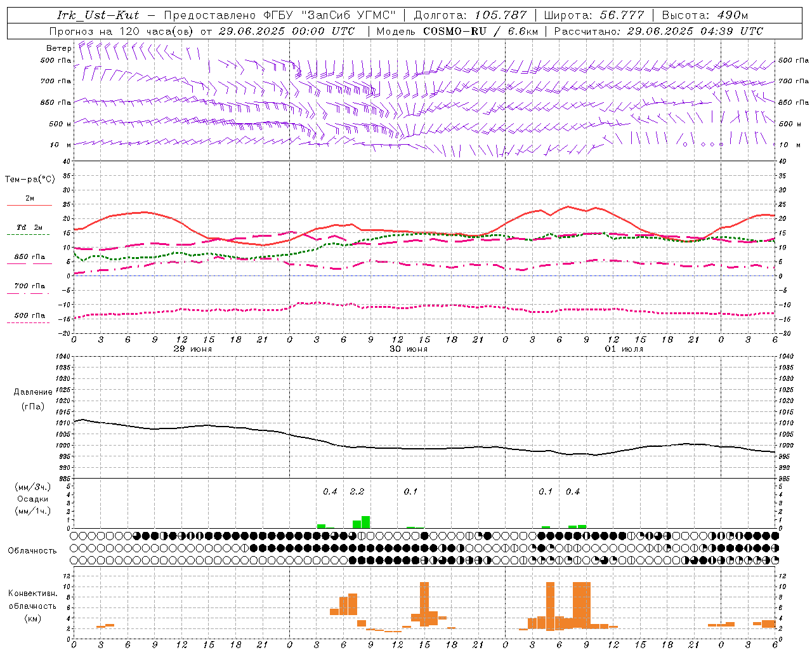Screen dimensions: 812x650
Task: Click the Td 2м dew point legend entry
Action: coord(30,227)
